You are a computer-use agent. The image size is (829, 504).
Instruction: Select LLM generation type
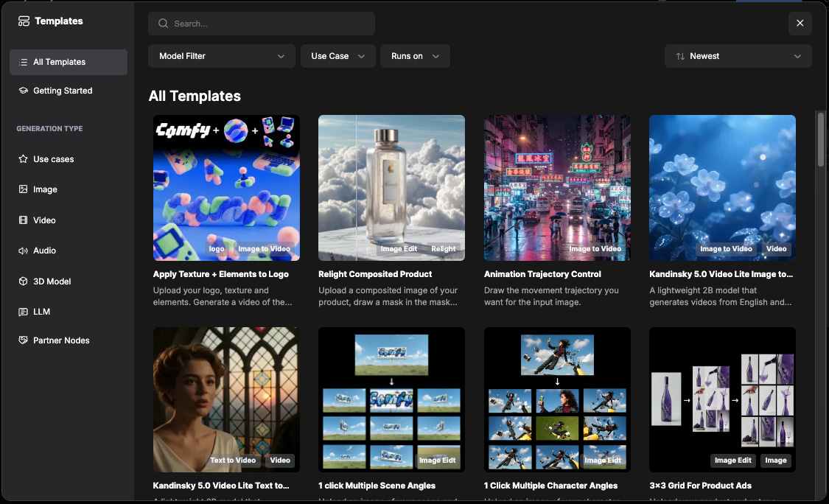[69, 312]
